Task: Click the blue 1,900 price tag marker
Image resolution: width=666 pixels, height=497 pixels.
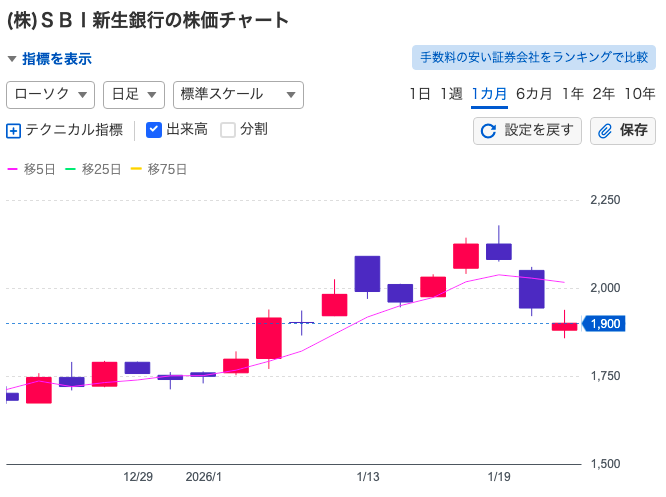Action: [x=606, y=324]
